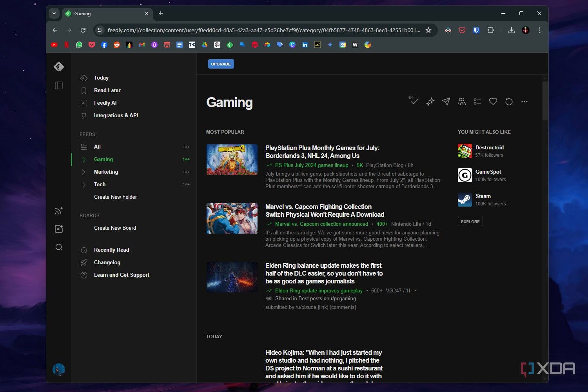Open Reddit bookmark icon
Image resolution: width=588 pixels, height=392 pixels.
[117, 45]
